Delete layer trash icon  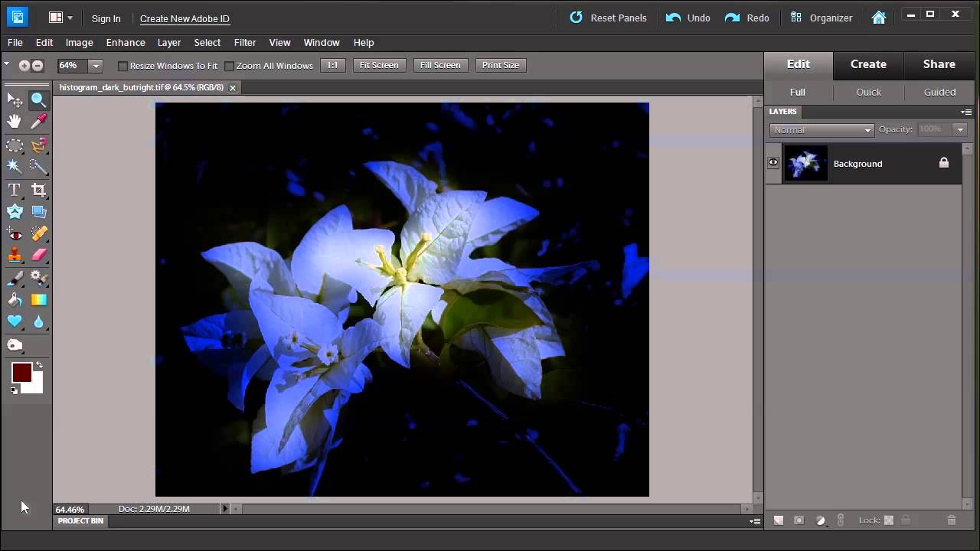952,520
